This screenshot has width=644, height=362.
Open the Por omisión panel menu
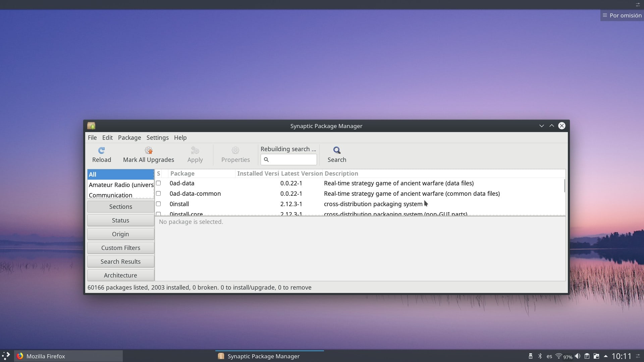pos(622,15)
